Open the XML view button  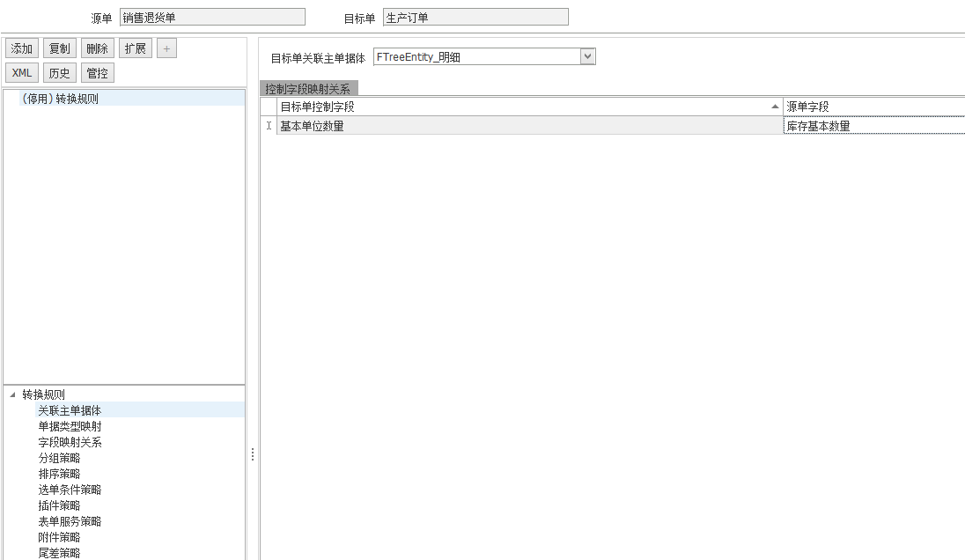click(22, 73)
